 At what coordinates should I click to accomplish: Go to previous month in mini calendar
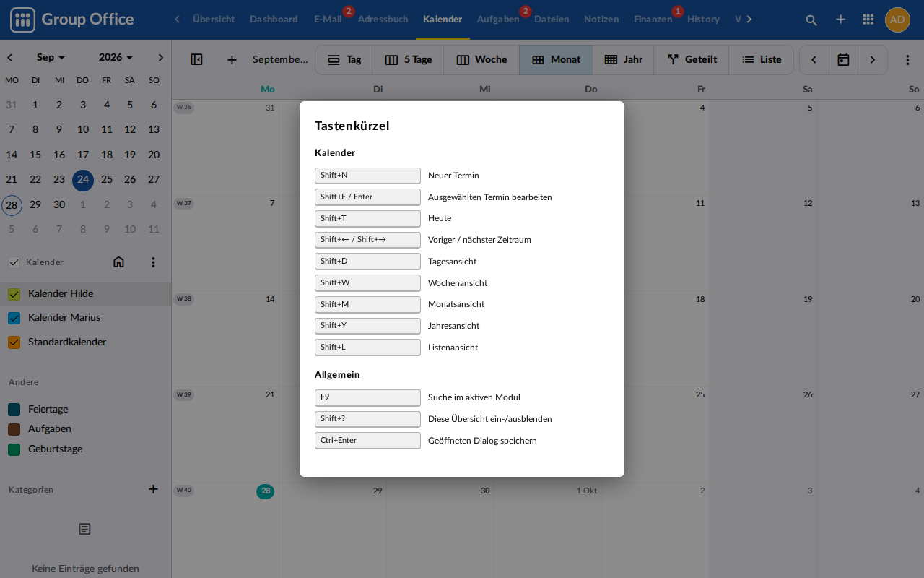coord(10,57)
